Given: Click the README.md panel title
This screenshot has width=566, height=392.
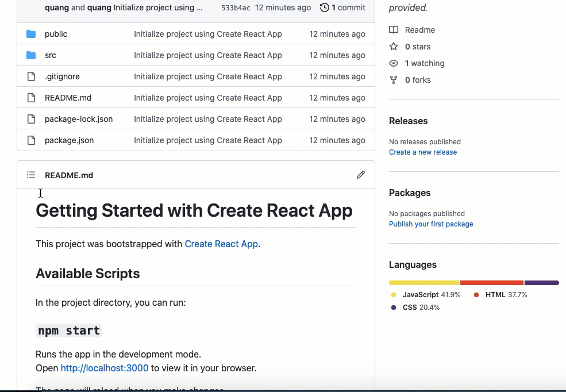Looking at the screenshot, I should 69,175.
